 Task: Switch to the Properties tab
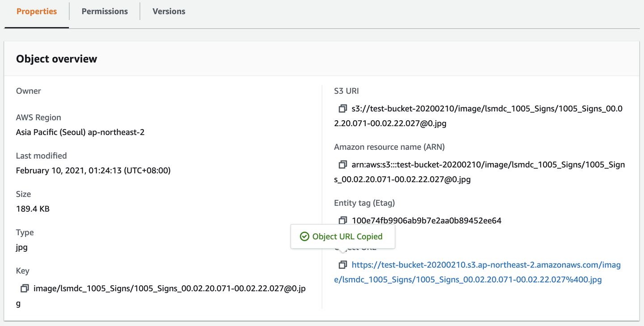(x=37, y=12)
